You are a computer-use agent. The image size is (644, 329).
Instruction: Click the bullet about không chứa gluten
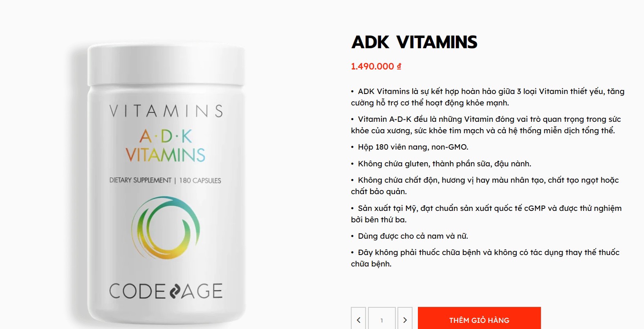click(441, 164)
